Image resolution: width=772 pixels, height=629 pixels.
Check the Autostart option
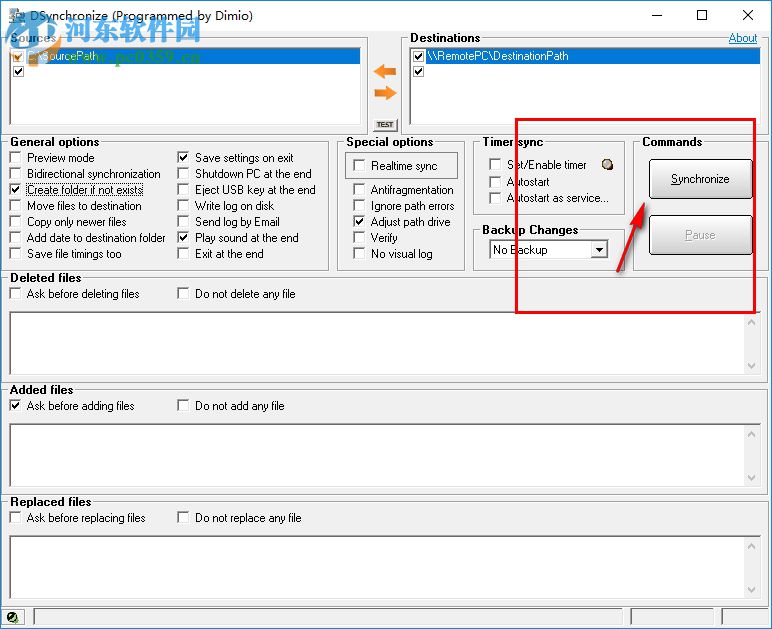[495, 182]
